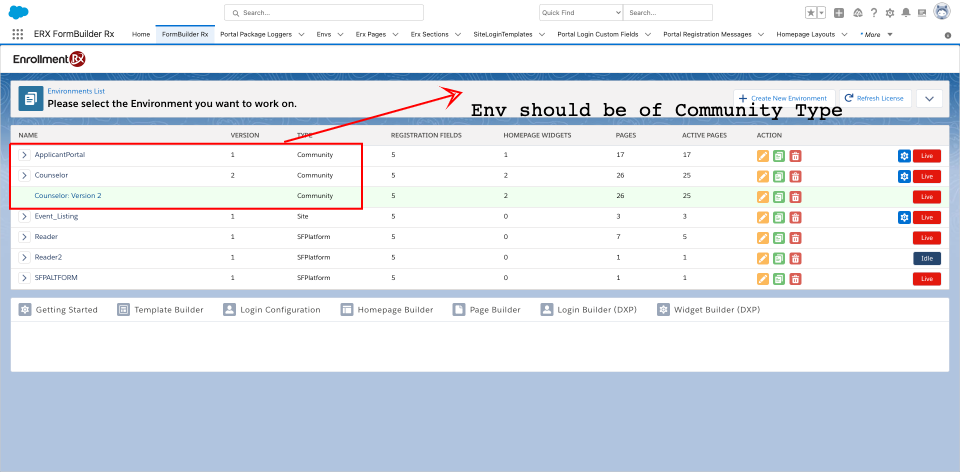
Task: Open Salesforce Setup gear icon
Action: coord(890,13)
